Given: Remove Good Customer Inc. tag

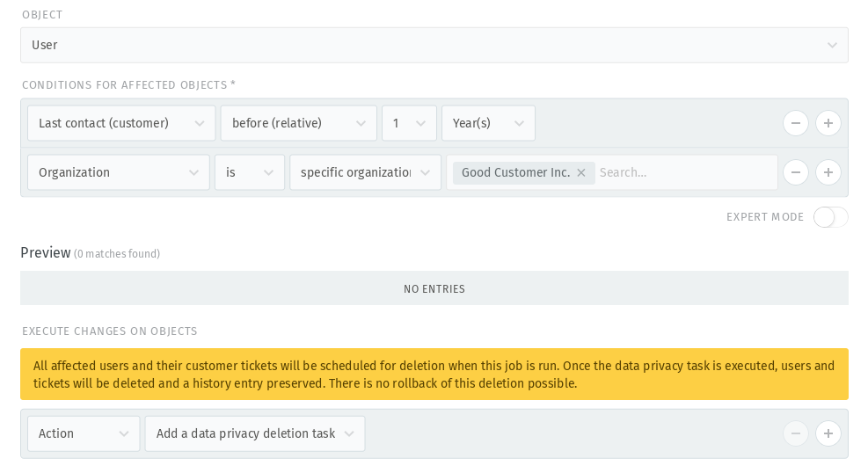Looking at the screenshot, I should pos(580,172).
